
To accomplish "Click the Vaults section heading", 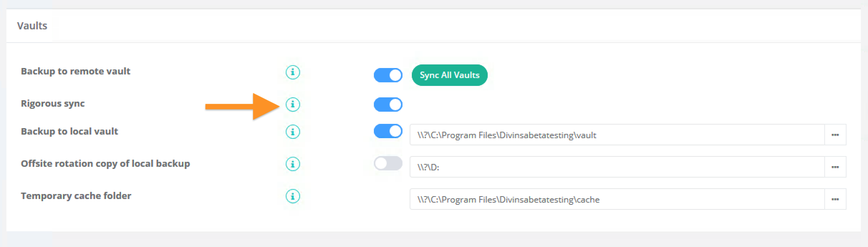I will click(32, 26).
